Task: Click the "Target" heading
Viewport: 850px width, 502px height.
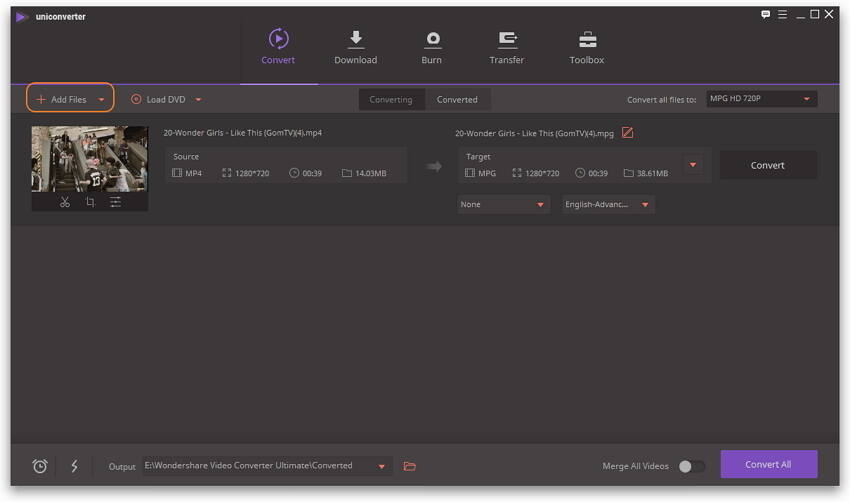Action: 478,157
